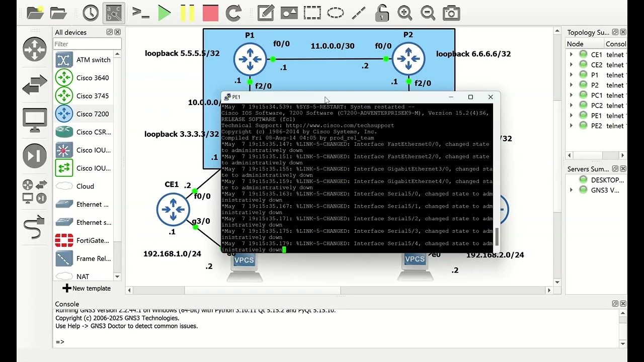Browse all devices sidebar icon
Image resolution: width=644 pixels, height=362 pixels.
[35, 192]
